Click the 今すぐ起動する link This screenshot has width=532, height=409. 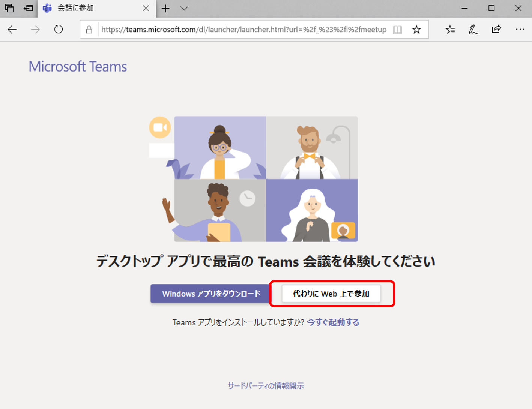(333, 322)
